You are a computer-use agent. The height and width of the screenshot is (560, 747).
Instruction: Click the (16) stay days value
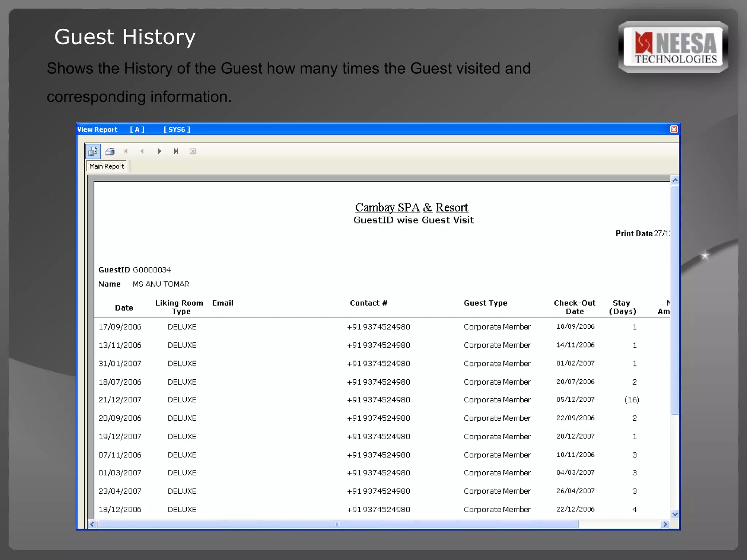click(632, 400)
